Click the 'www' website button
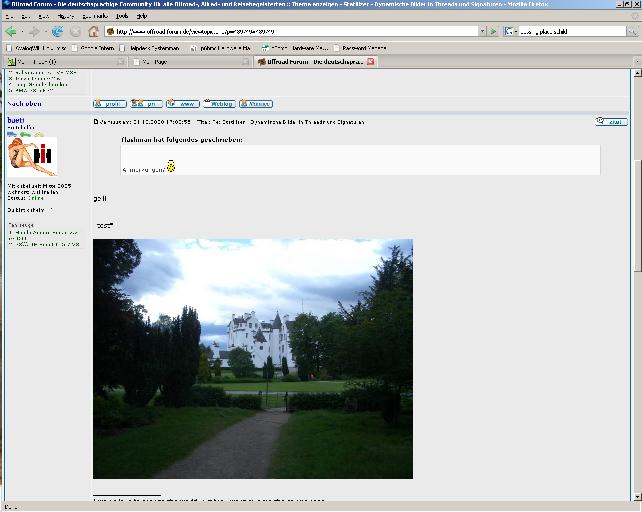The width and height of the screenshot is (642, 512). point(183,104)
